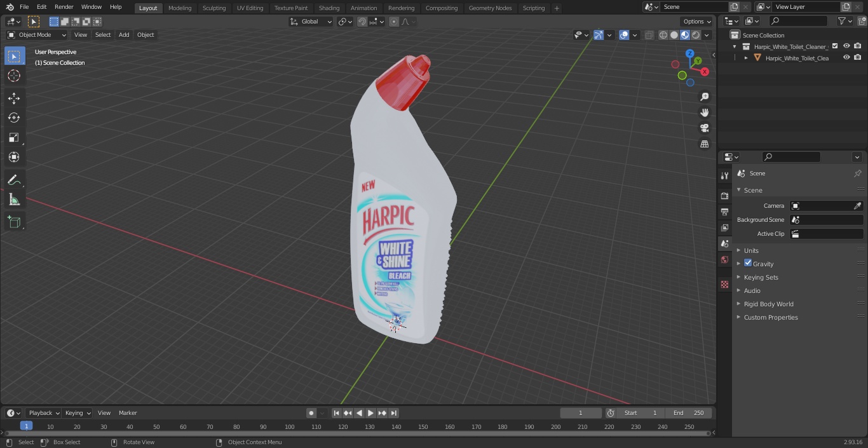Open the File menu
The image size is (868, 448).
pos(24,7)
